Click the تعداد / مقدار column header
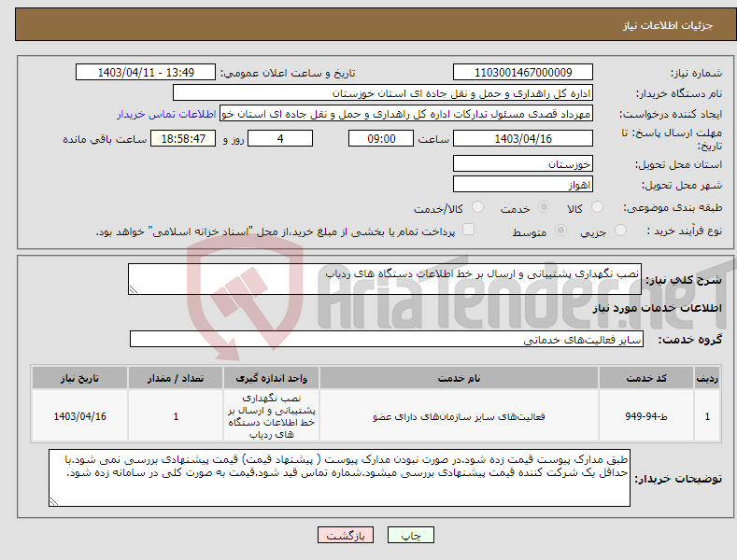 (176, 378)
